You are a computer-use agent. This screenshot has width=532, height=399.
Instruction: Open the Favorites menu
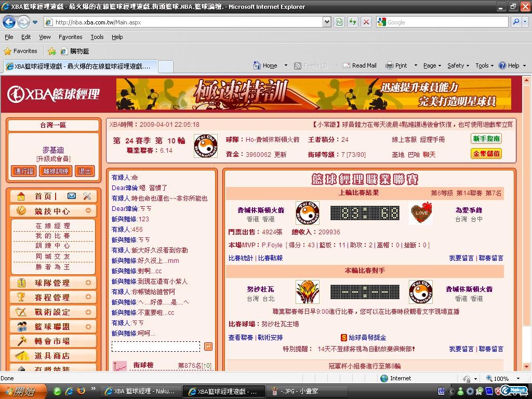point(70,37)
